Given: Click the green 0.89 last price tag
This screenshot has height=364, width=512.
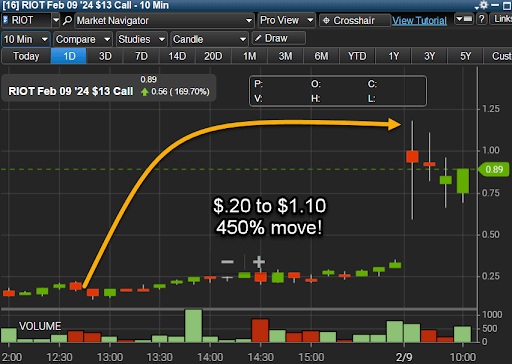Looking at the screenshot, I should click(494, 169).
